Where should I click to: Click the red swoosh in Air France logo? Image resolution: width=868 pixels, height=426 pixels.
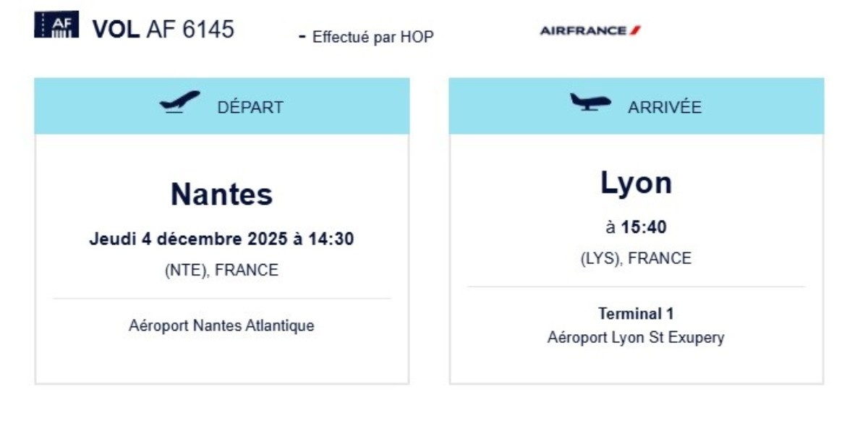pos(635,30)
